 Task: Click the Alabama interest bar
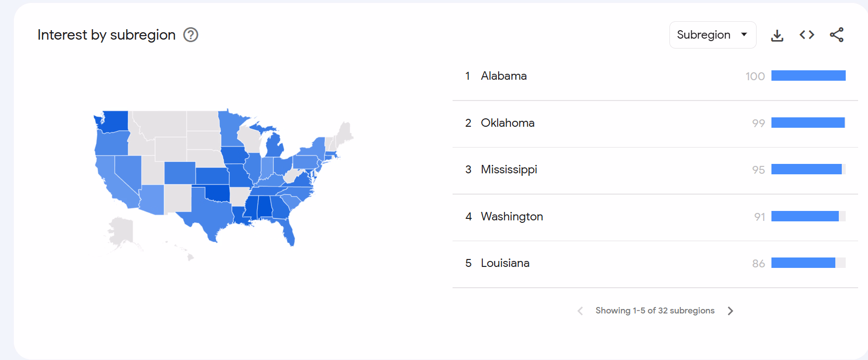click(808, 76)
